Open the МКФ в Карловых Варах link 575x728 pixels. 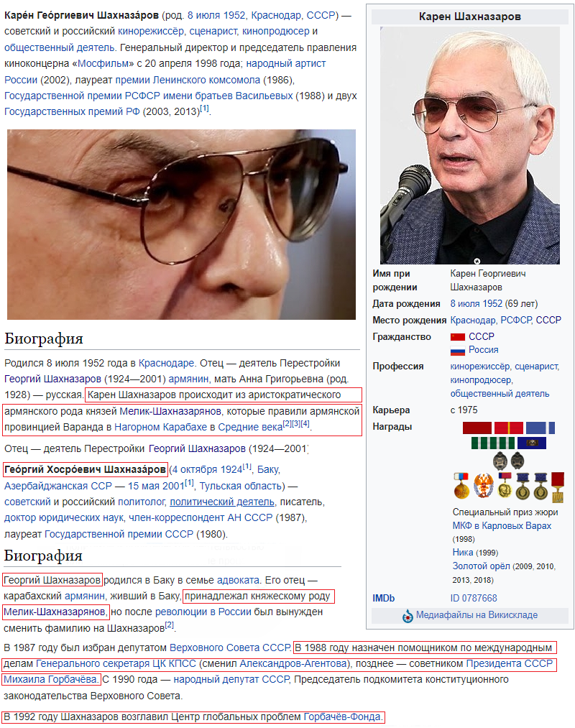(x=502, y=526)
